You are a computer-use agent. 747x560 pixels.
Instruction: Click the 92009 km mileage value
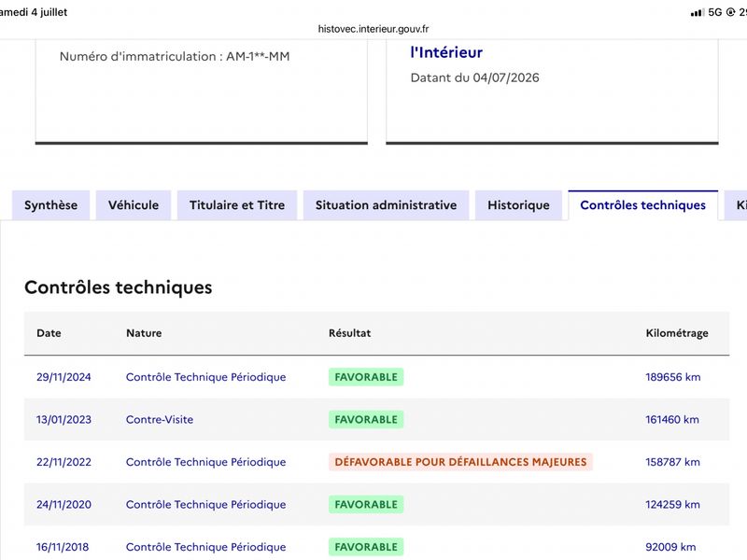670,547
